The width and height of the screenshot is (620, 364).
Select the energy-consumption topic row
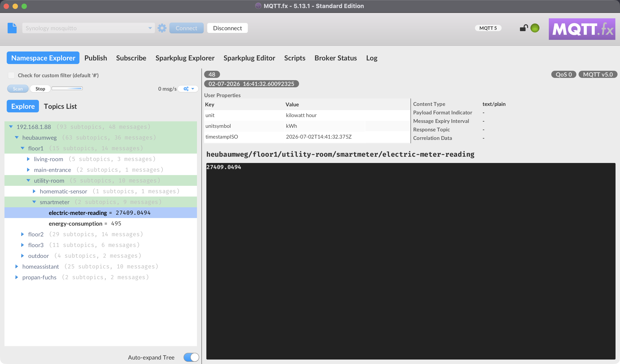click(101, 223)
